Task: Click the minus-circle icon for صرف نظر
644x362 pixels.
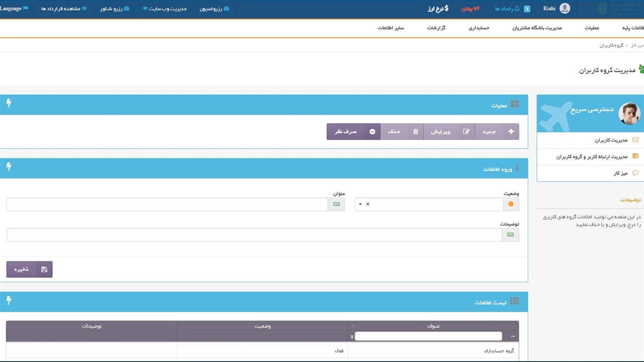Action: [372, 132]
